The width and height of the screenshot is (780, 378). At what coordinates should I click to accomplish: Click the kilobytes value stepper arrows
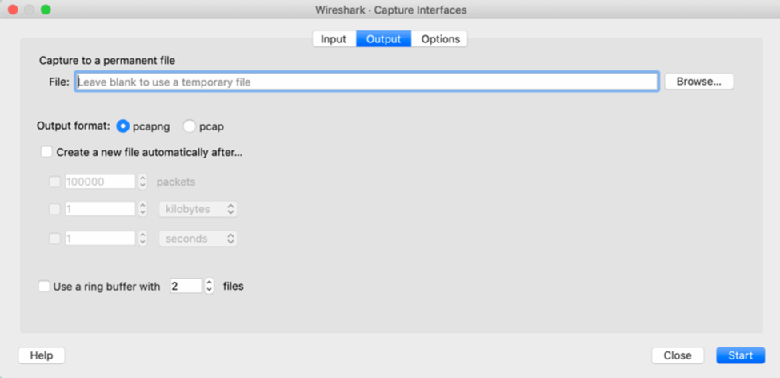[143, 209]
